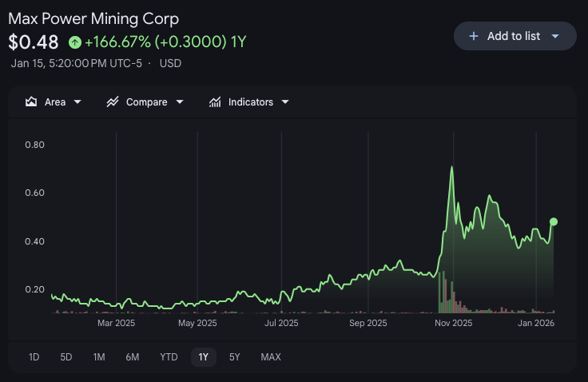Select the Compare label in the chart toolbar
This screenshot has height=382, width=588.
(147, 102)
